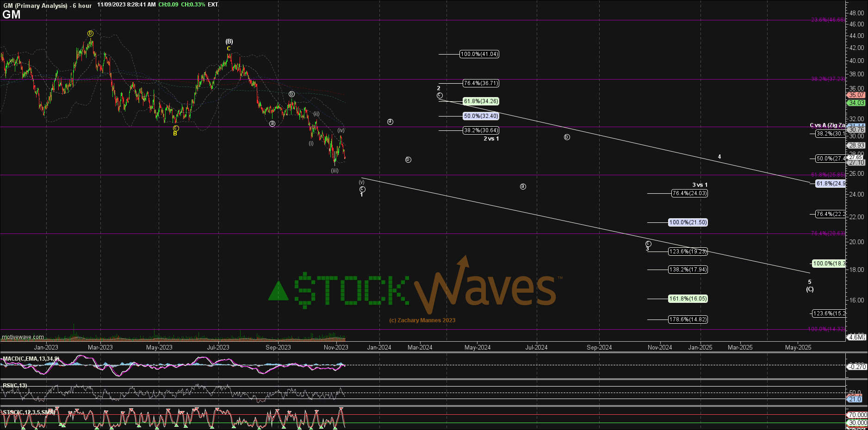Click the 30.000 stochastic oversold tag
Screen dimensions: 868x430
[x=857, y=423]
